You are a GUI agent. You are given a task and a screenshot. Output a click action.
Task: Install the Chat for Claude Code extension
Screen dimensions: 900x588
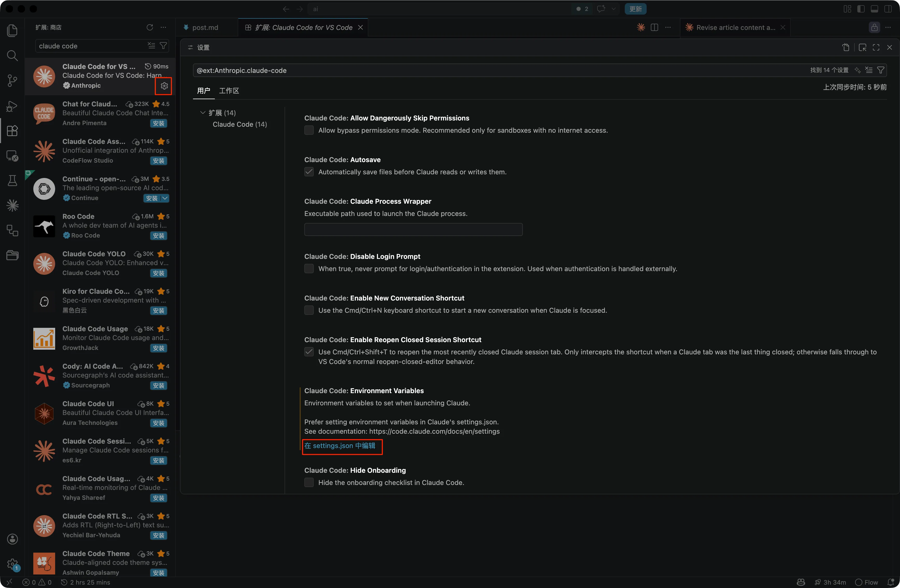[158, 123]
